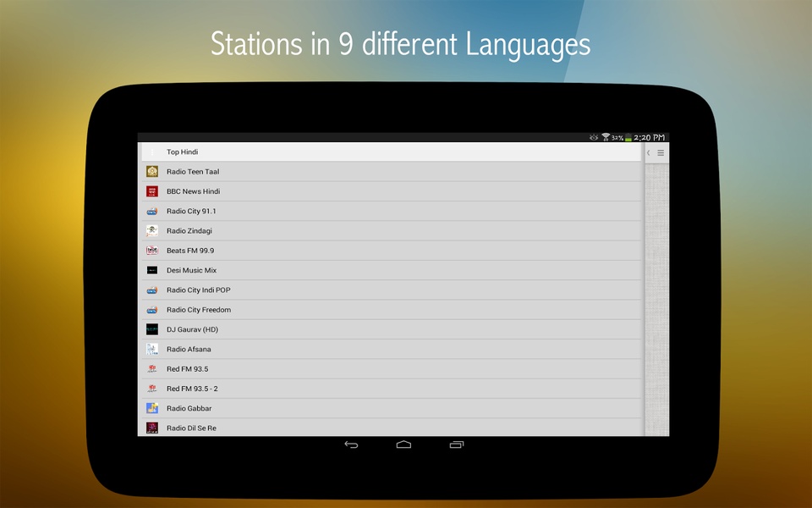This screenshot has width=812, height=508.
Task: Open the hamburger menu icon at top right
Action: pyautogui.click(x=661, y=153)
